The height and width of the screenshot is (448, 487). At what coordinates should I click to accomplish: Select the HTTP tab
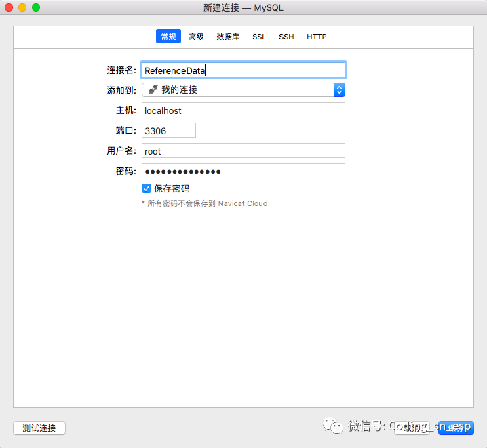(317, 37)
